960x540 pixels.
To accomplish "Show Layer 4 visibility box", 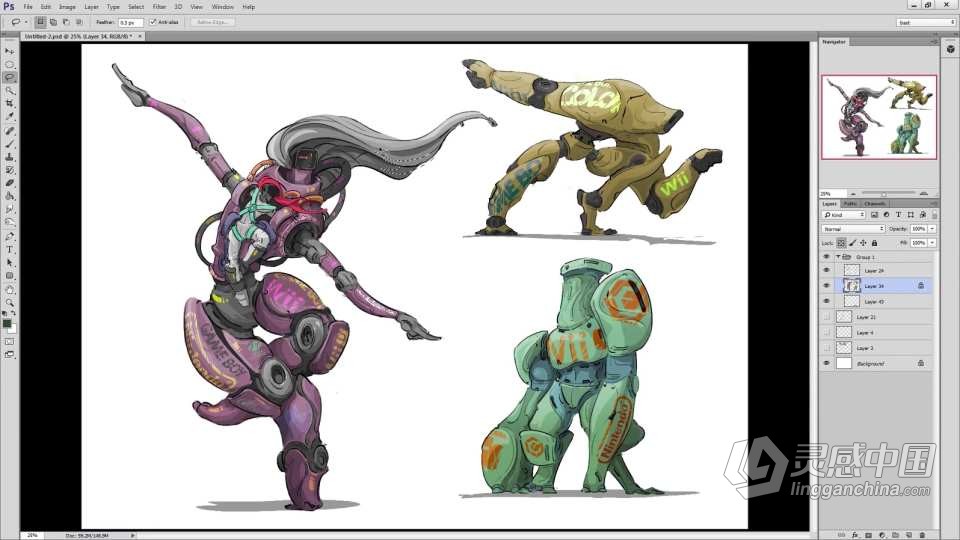I will (x=827, y=332).
